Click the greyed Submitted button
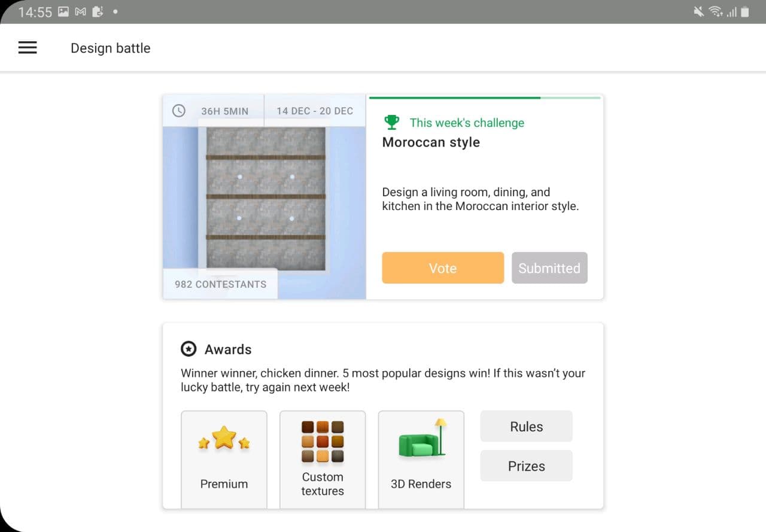This screenshot has height=532, width=766. coord(549,267)
